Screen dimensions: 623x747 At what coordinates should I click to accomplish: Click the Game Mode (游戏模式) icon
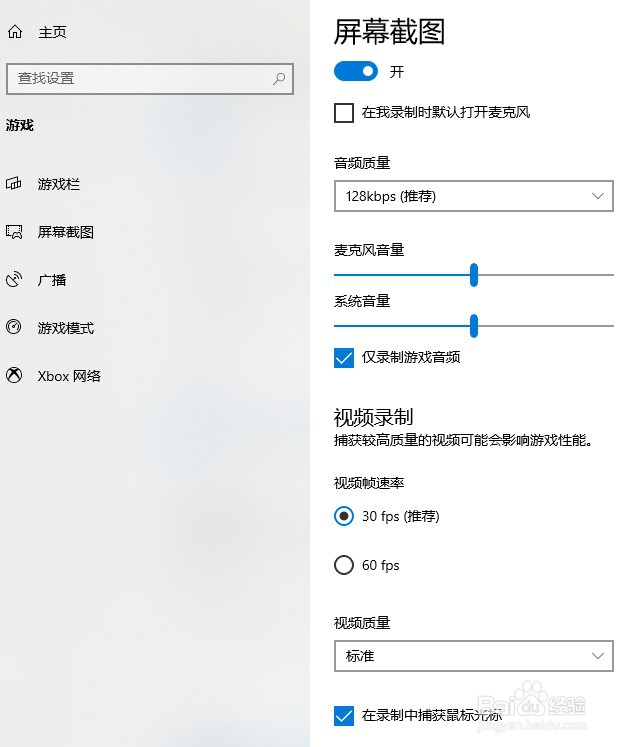(x=14, y=328)
